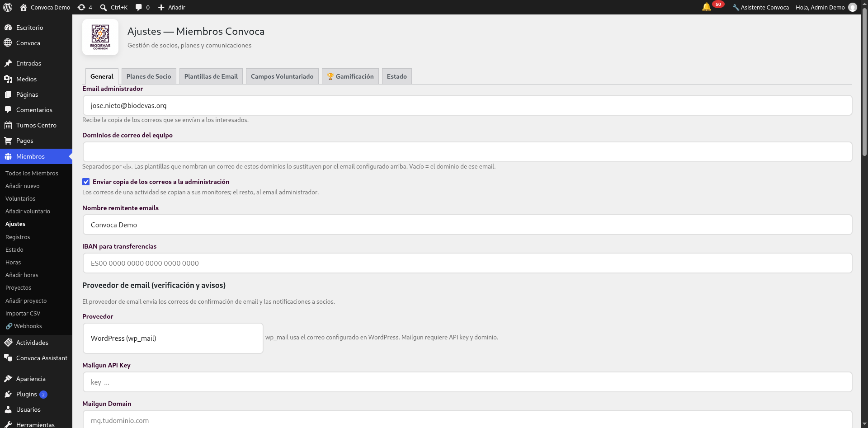Click the updates icon showing 4
Viewport: 868px width, 428px height.
81,7
